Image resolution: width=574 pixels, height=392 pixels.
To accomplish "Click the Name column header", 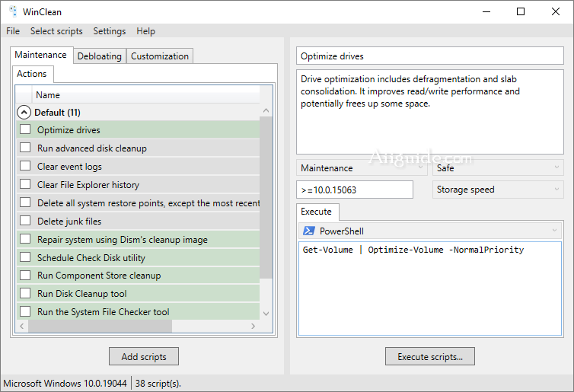I will (x=145, y=95).
